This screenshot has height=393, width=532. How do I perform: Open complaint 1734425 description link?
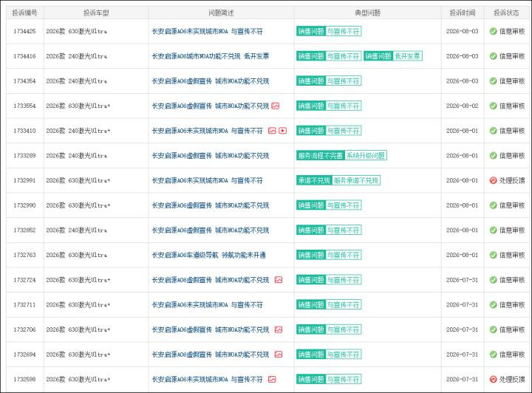tap(207, 31)
